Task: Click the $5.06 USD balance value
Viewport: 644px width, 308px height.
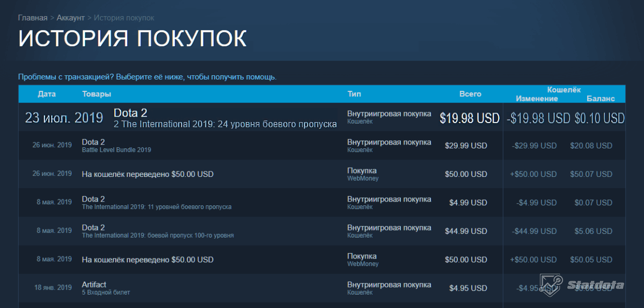Action: (x=593, y=231)
